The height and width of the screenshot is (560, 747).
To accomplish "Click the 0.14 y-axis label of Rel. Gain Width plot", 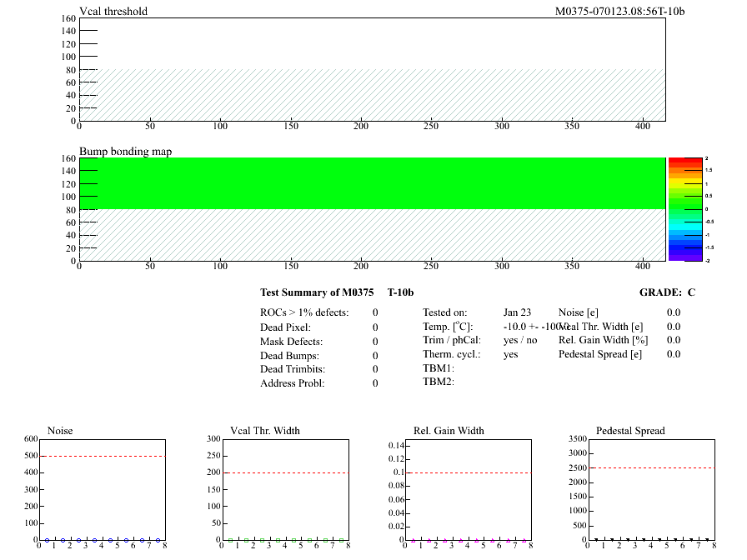I will coord(396,446).
